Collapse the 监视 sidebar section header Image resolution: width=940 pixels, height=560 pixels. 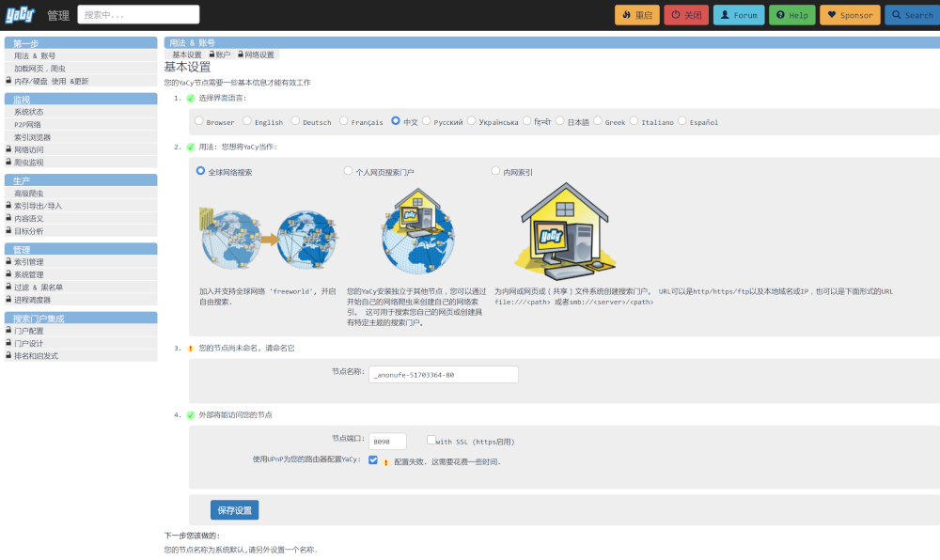tap(80, 99)
